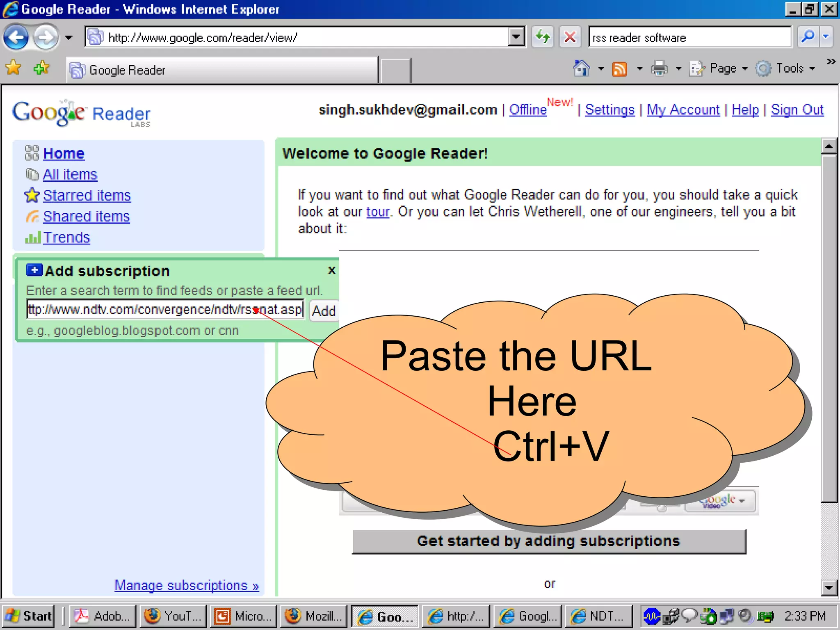Screen dimensions: 840x630
Task: Open a new blank tab
Action: 395,71
